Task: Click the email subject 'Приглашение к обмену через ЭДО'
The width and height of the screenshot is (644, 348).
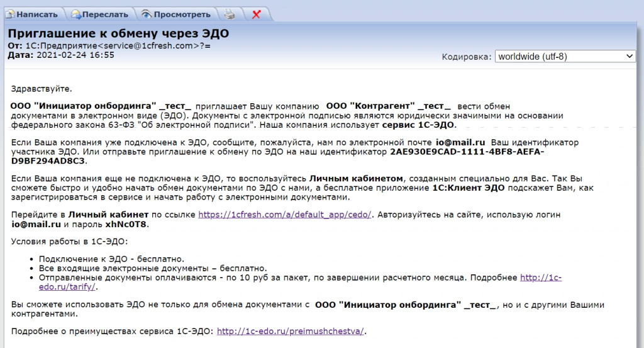Action: point(118,33)
